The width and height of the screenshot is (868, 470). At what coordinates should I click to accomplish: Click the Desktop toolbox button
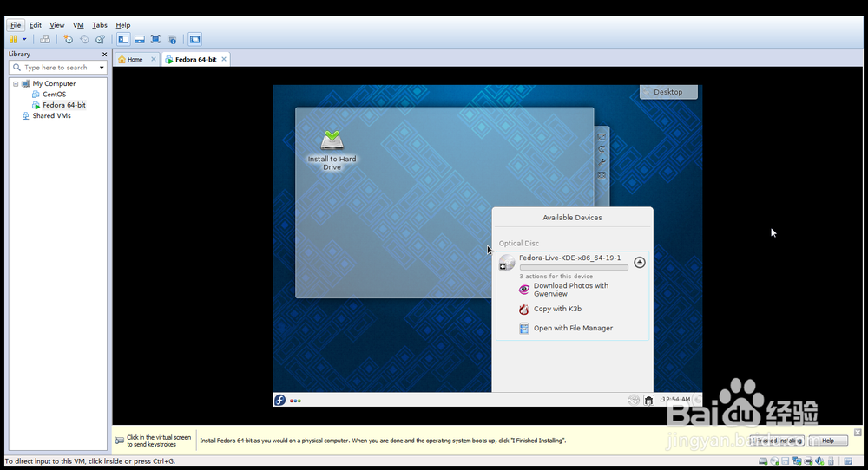click(668, 92)
